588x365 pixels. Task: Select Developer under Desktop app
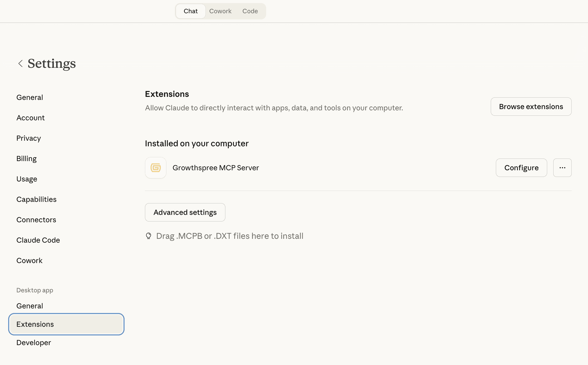tap(34, 343)
